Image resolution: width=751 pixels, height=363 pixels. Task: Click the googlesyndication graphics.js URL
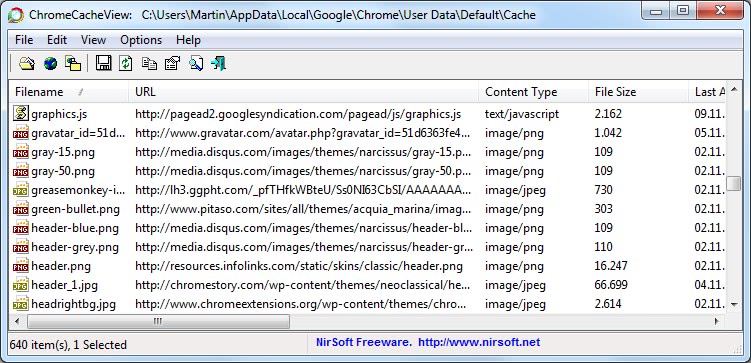coord(298,114)
